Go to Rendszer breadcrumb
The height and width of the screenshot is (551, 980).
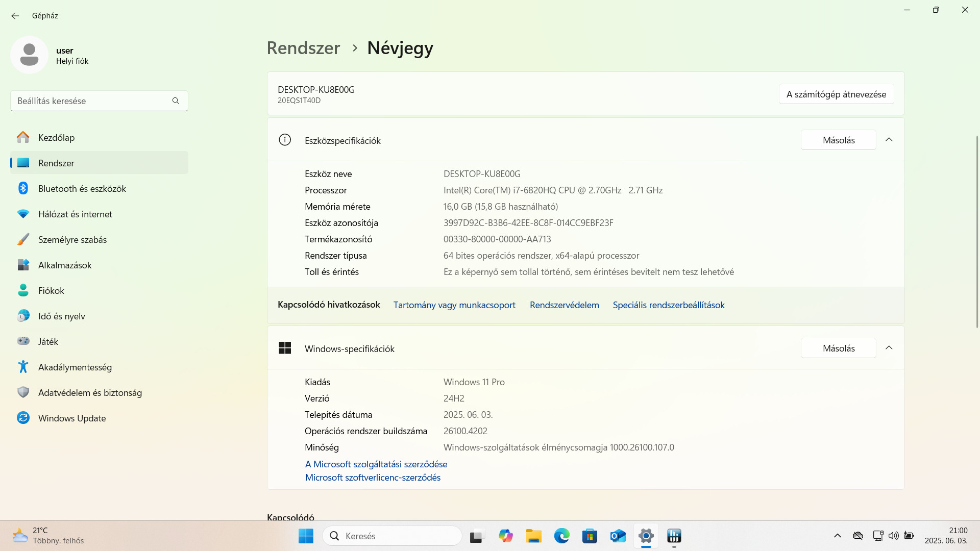303,48
